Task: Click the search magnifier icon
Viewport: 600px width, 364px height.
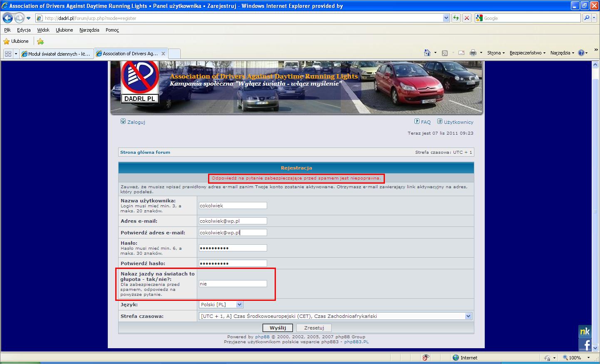Action: click(586, 18)
